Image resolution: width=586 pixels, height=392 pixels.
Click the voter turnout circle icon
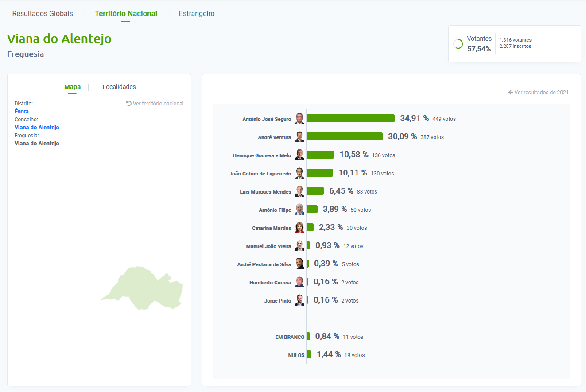coord(458,44)
